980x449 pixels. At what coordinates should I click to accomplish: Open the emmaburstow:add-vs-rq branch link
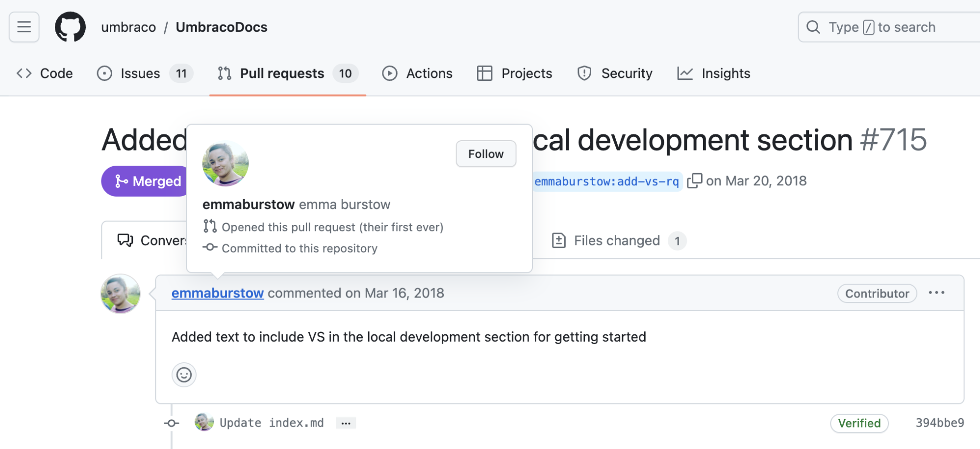coord(607,181)
